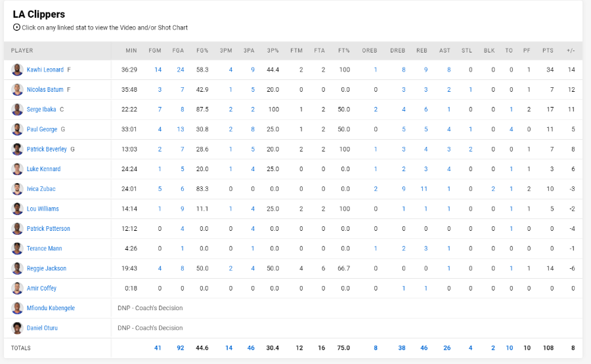The width and height of the screenshot is (591, 364).
Task: Select Ivica Zubac's headshot image
Action: tap(17, 189)
